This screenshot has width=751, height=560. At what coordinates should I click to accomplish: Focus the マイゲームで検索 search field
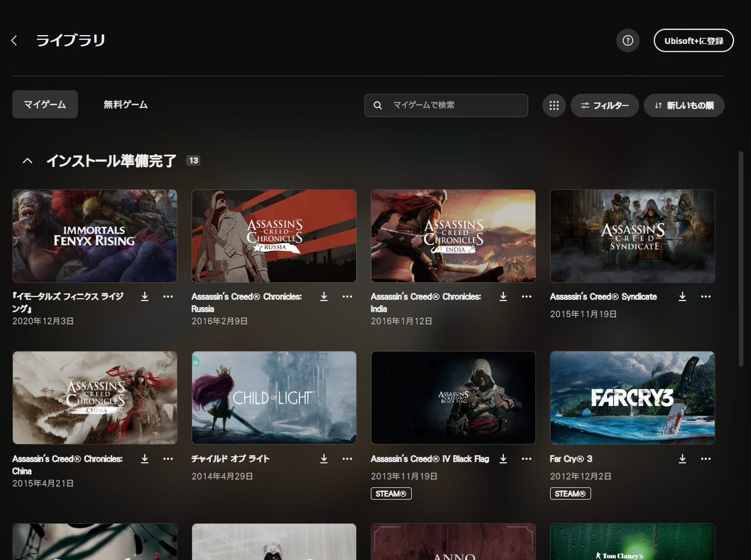[446, 105]
